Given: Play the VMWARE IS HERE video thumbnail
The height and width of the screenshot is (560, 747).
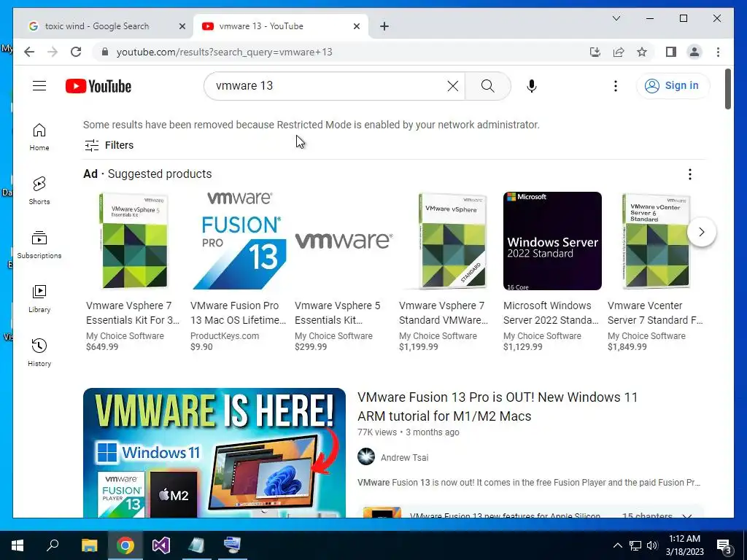Looking at the screenshot, I should 214,452.
